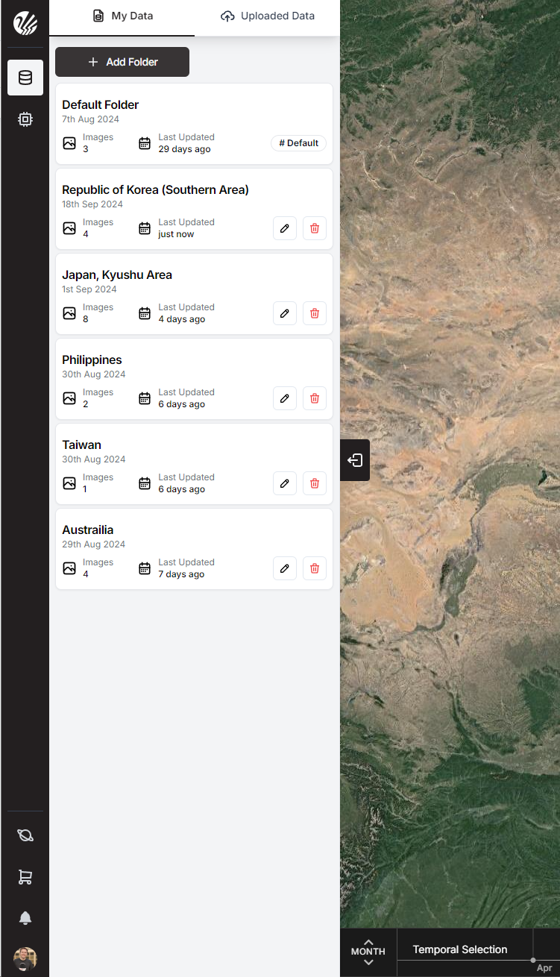The image size is (560, 977).
Task: Open Taiwan folder title
Action: [81, 445]
